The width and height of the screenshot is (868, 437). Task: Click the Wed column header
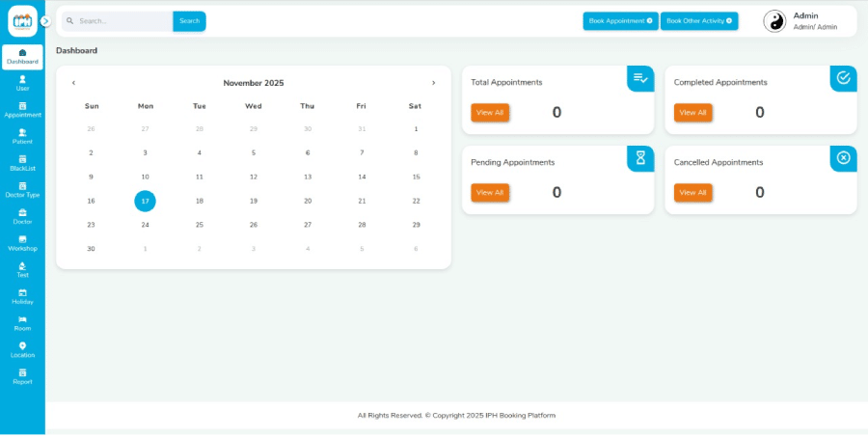coord(254,106)
